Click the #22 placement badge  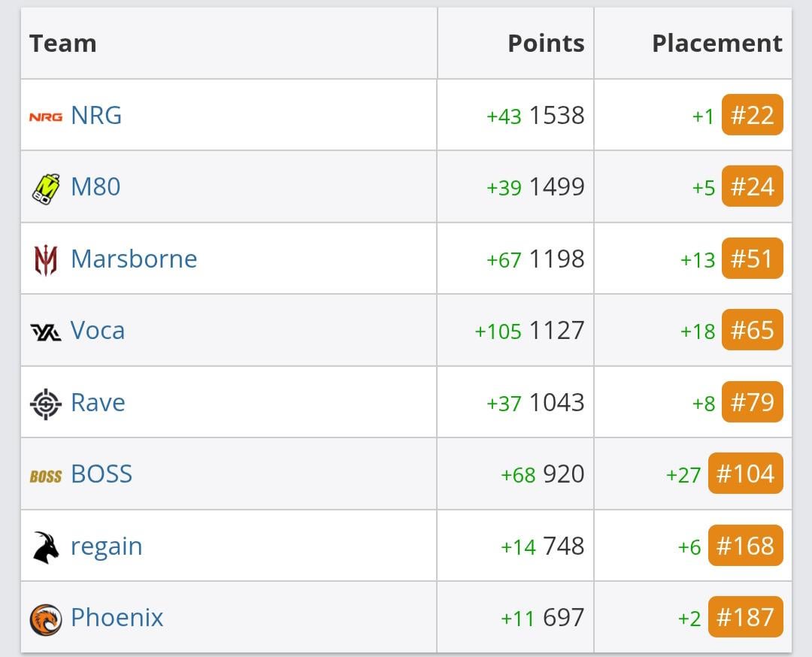(752, 116)
